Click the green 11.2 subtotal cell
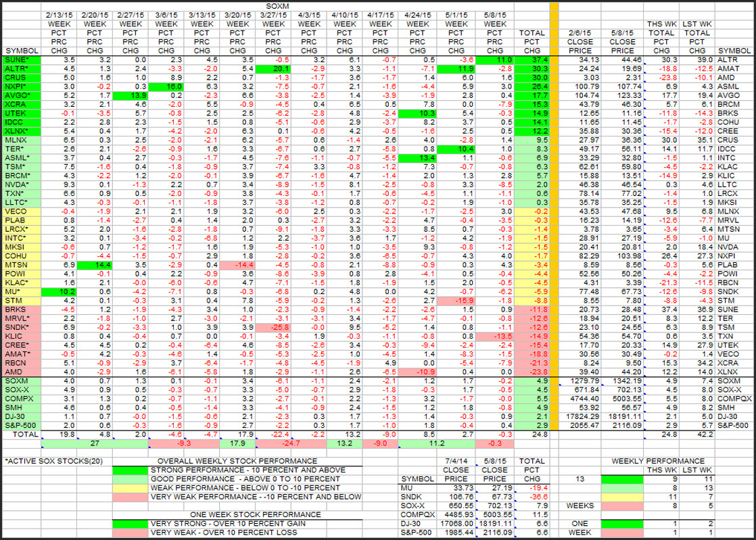Image resolution: width=756 pixels, height=540 pixels. coord(436,443)
